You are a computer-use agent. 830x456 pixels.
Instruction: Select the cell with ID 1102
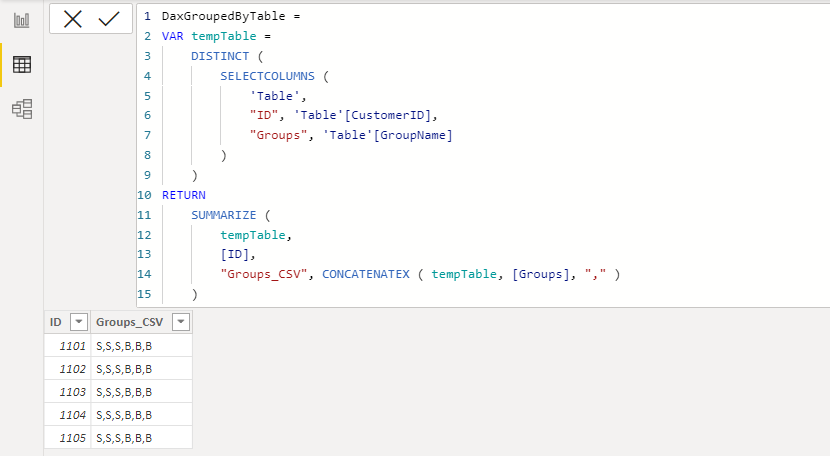(x=68, y=369)
